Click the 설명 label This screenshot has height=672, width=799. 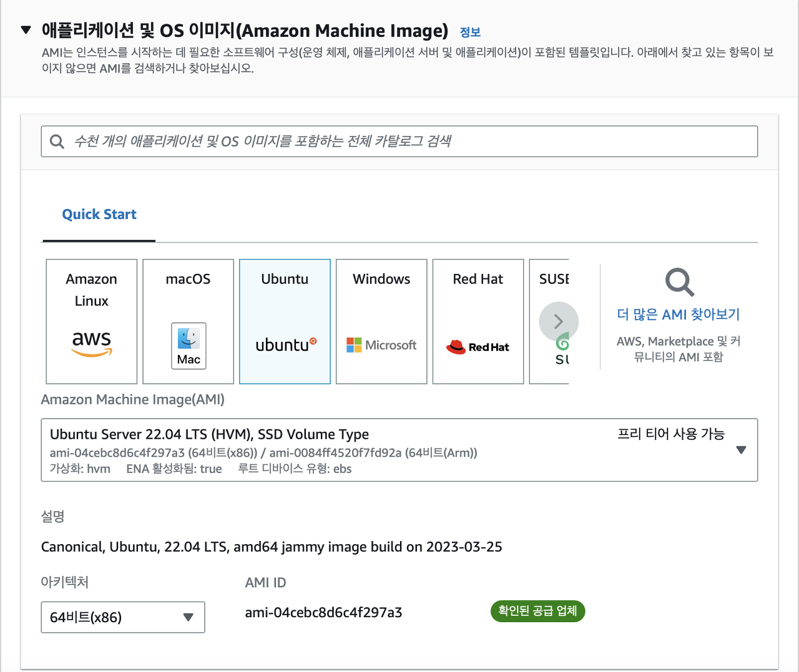[53, 517]
